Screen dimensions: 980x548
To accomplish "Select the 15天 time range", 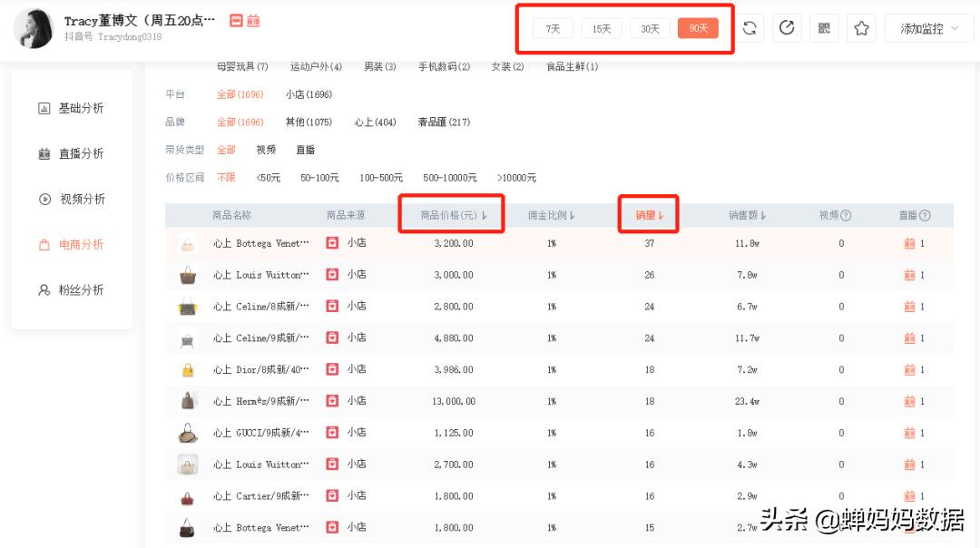I will click(602, 29).
